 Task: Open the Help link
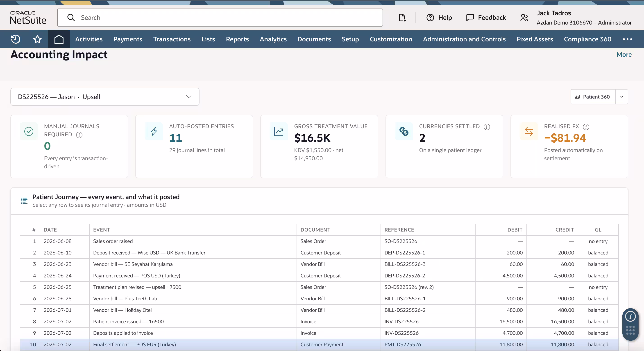pyautogui.click(x=439, y=18)
